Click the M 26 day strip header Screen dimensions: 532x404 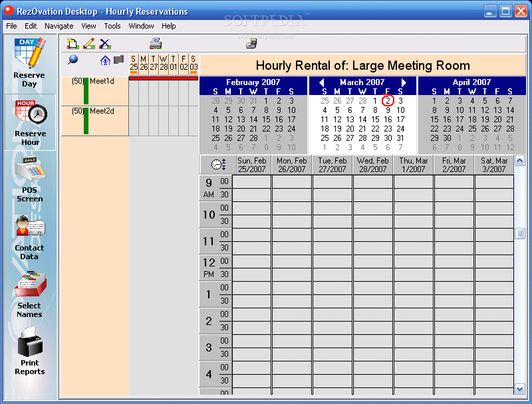pyautogui.click(x=144, y=64)
